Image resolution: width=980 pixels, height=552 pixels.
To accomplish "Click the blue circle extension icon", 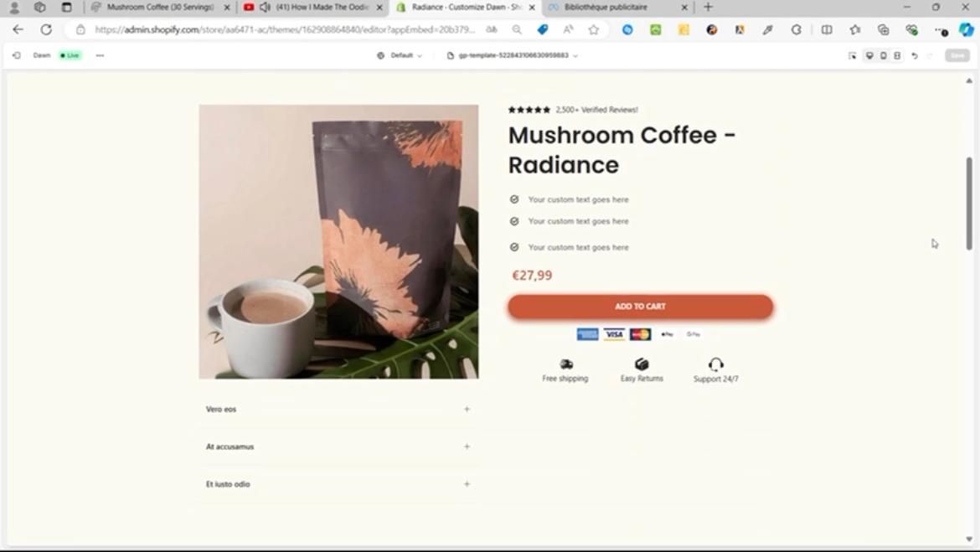I will tap(627, 29).
